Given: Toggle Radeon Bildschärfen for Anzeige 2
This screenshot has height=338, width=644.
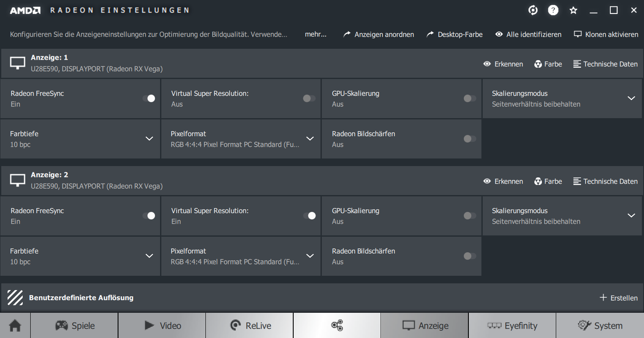Looking at the screenshot, I should tap(470, 256).
